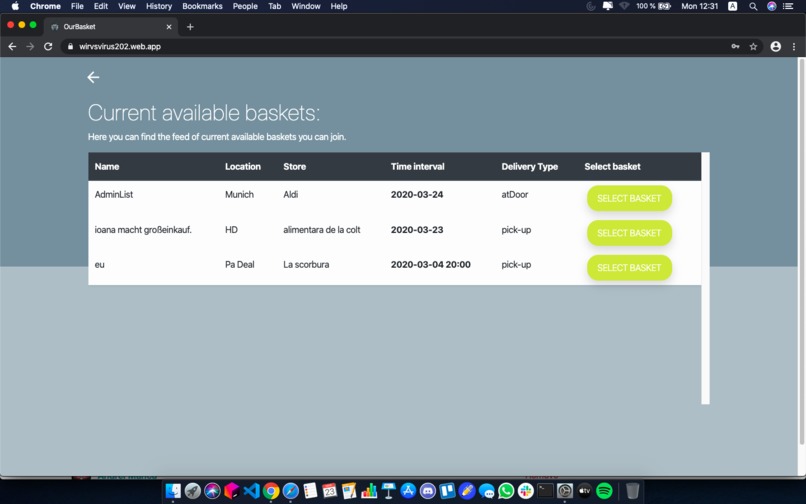Select basket for the AdminList row

pos(629,199)
